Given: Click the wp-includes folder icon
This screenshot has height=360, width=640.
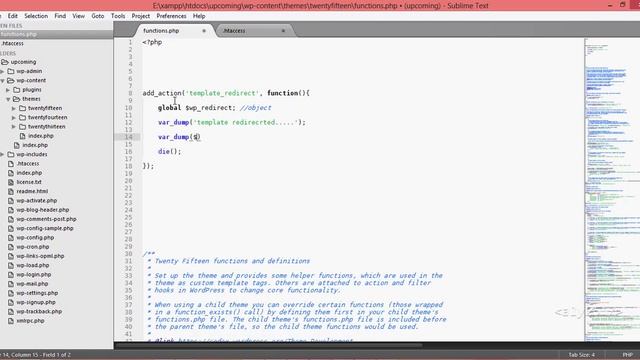Looking at the screenshot, I should tap(11, 154).
